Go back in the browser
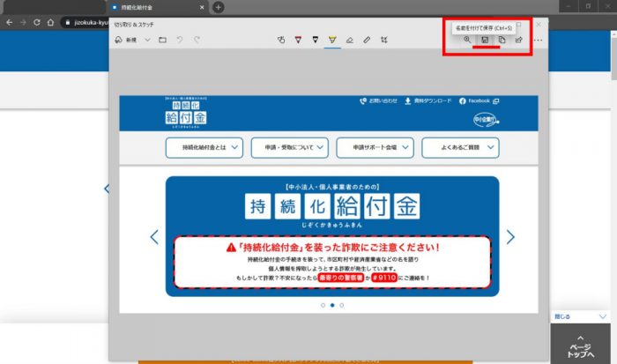 pyautogui.click(x=9, y=22)
